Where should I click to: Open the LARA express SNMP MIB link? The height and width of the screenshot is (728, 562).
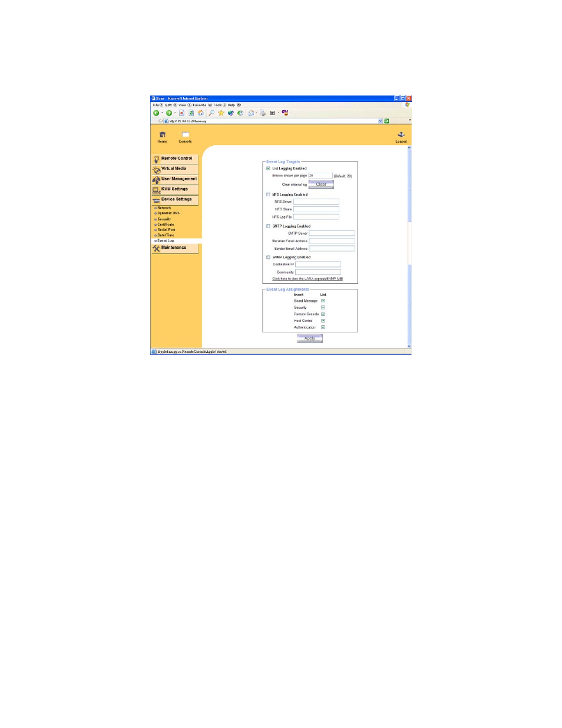tap(308, 279)
